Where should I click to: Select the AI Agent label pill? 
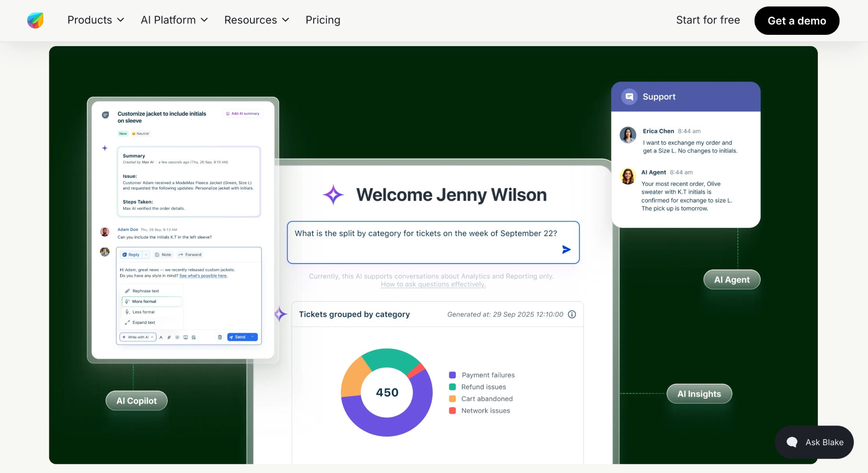click(x=732, y=280)
